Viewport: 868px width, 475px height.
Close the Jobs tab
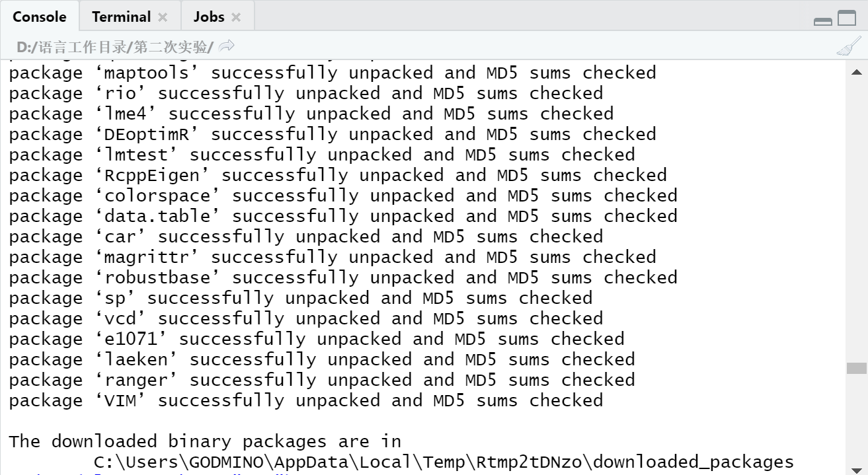click(236, 17)
